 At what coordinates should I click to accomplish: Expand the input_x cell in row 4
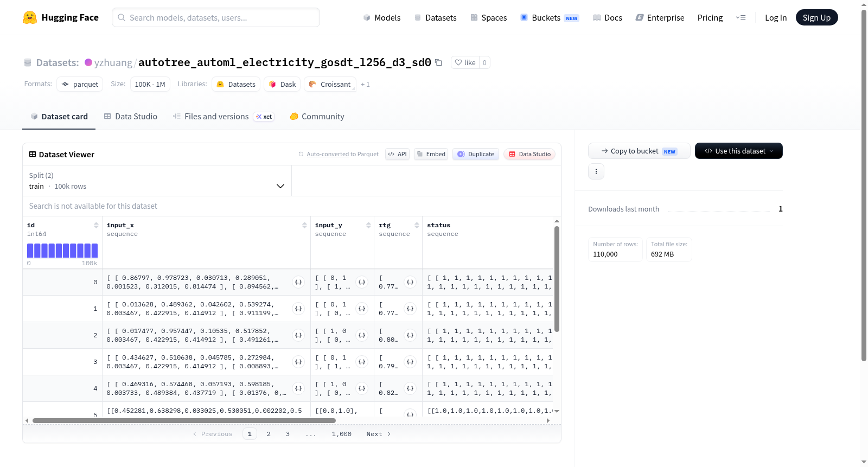click(298, 388)
